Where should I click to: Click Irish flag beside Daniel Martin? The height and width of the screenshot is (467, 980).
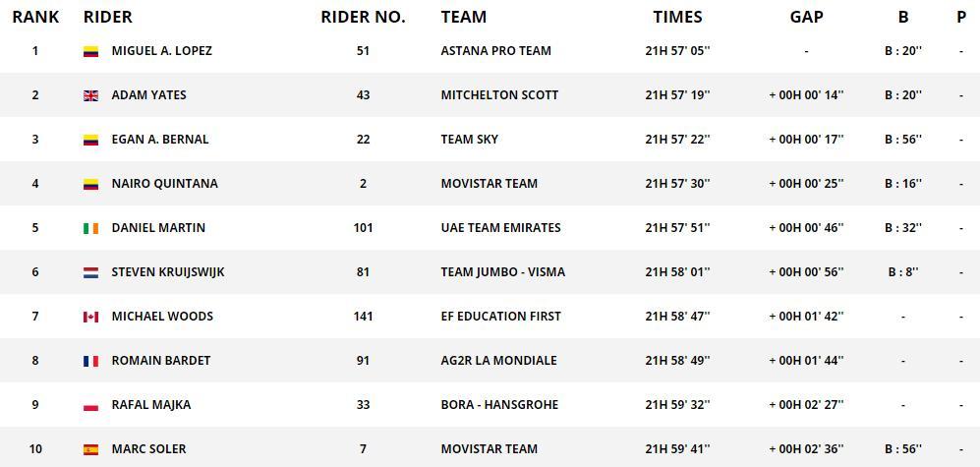(x=90, y=228)
